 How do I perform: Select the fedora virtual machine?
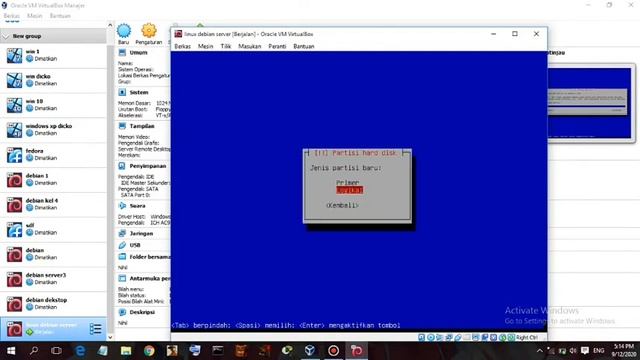pos(53,155)
